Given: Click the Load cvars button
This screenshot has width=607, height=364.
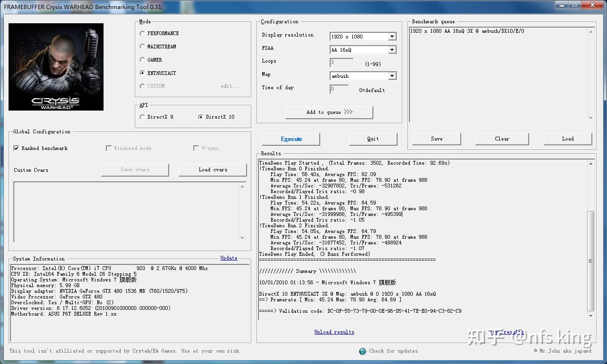Looking at the screenshot, I should point(213,169).
